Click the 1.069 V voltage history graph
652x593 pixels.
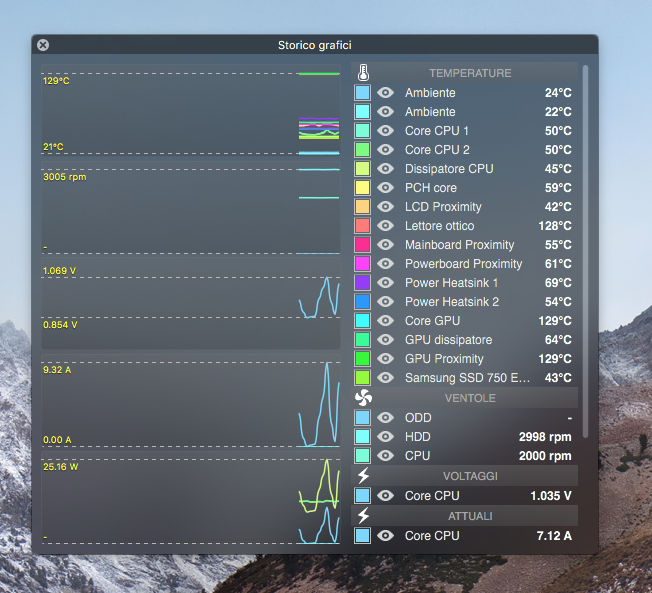coord(191,303)
